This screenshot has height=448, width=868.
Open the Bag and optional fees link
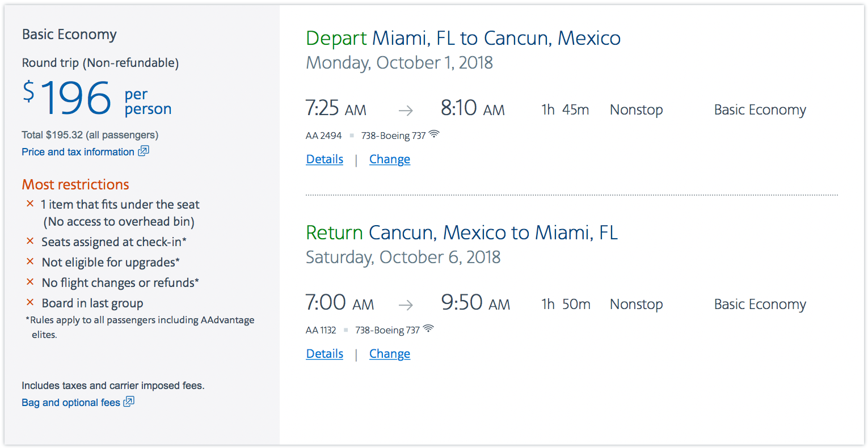(71, 403)
